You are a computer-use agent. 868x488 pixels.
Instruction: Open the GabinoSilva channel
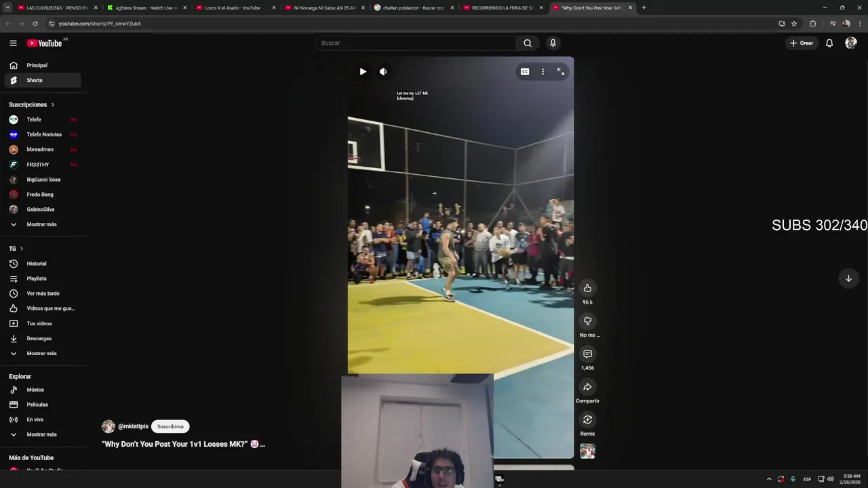[43, 209]
